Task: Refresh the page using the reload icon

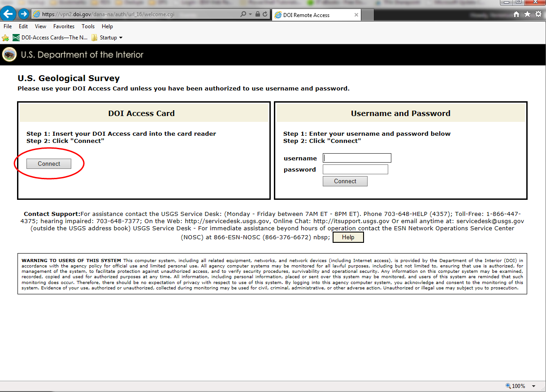Action: [x=265, y=14]
